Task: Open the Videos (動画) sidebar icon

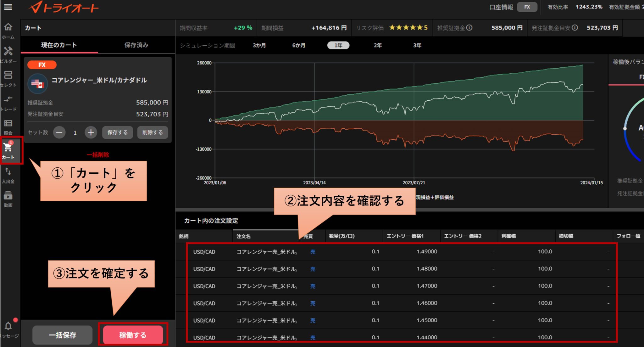Action: [8, 199]
